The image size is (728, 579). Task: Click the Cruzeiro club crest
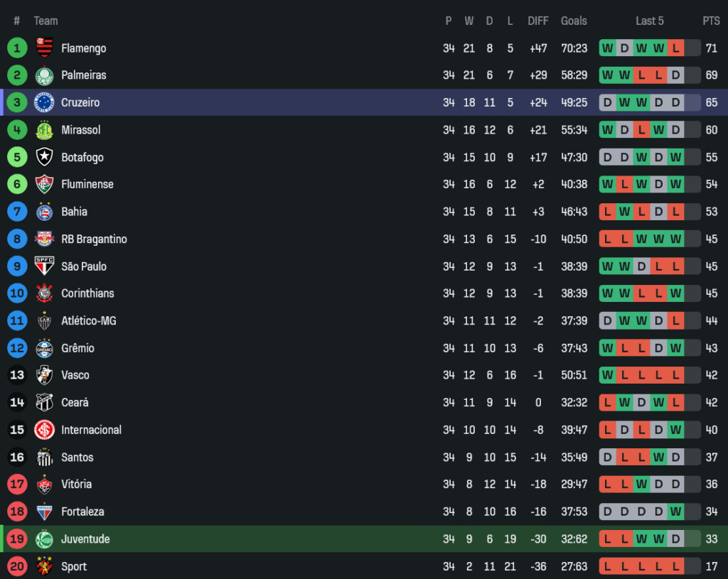point(44,102)
